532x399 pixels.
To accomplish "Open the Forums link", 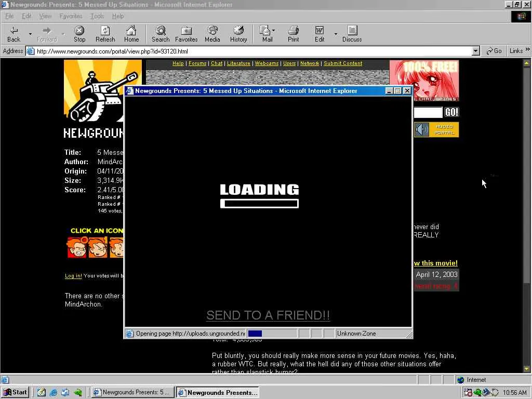I will click(x=197, y=63).
